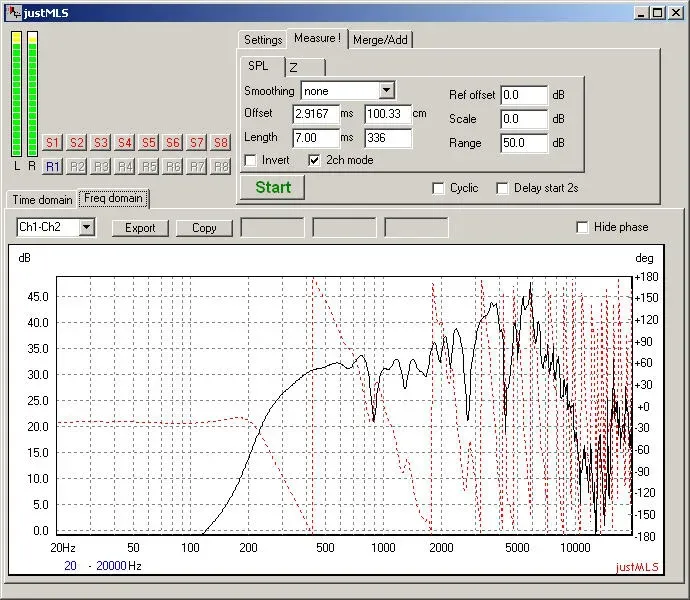
Task: Select store slot S5
Action: click(149, 143)
